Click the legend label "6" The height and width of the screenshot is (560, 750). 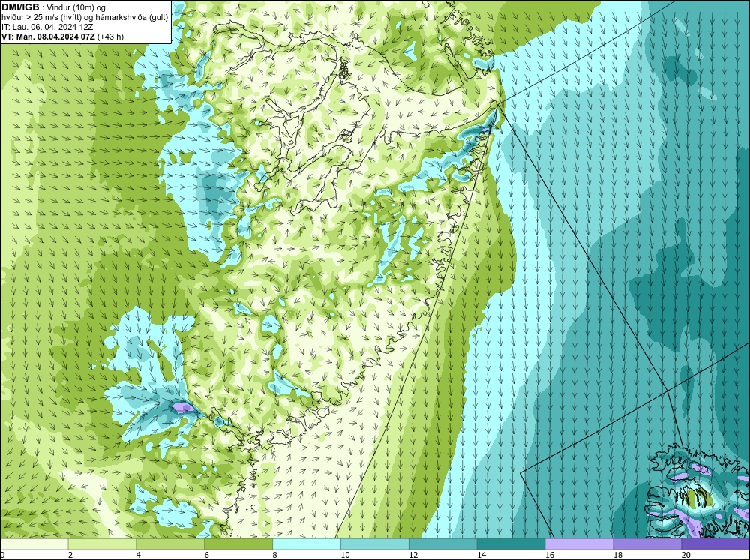click(x=207, y=555)
